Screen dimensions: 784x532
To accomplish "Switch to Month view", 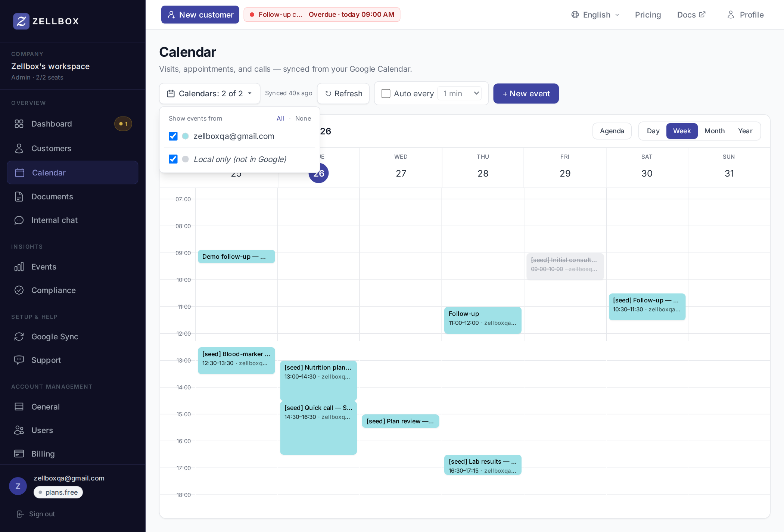I will click(x=715, y=131).
